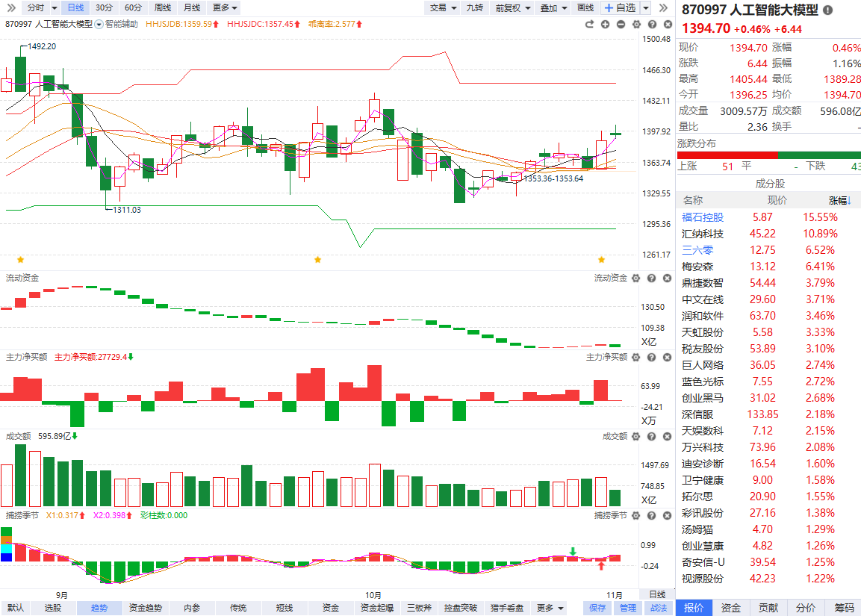
Task: Close the 成交额 indicator panel
Action: [665, 437]
